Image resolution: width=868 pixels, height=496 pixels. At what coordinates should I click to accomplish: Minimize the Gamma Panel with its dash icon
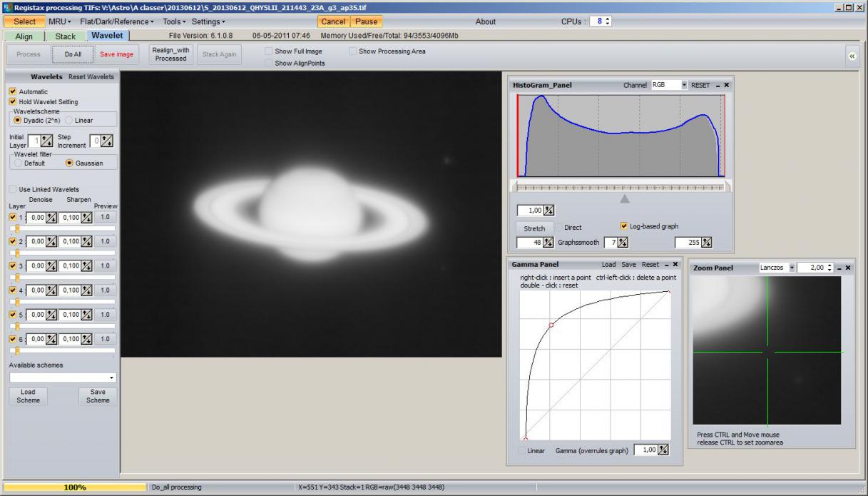(667, 264)
